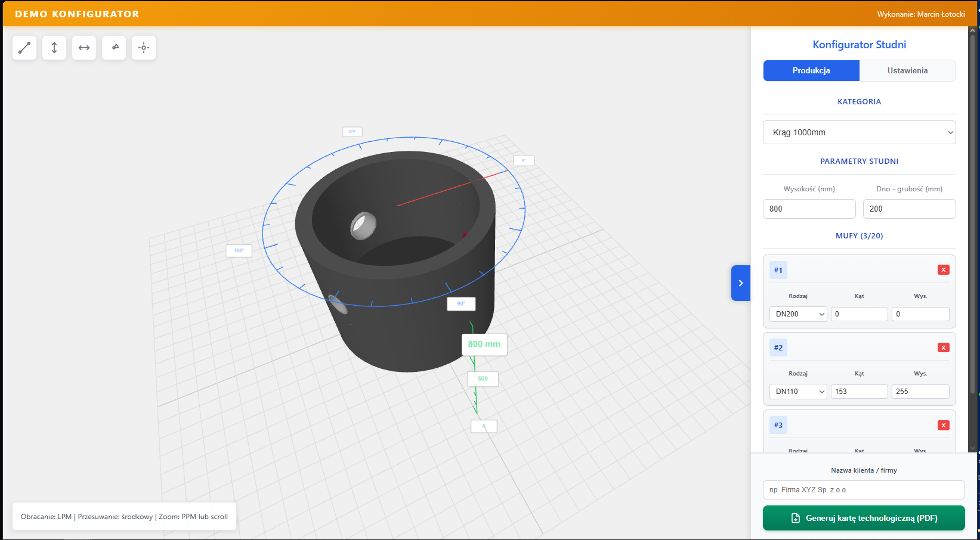Click the Kąt field showing 153

click(860, 392)
